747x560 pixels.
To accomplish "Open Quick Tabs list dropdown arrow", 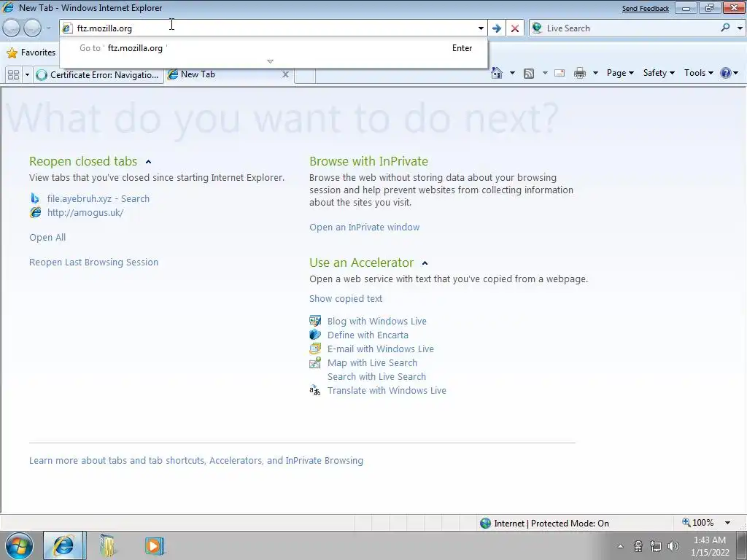I will click(x=27, y=75).
